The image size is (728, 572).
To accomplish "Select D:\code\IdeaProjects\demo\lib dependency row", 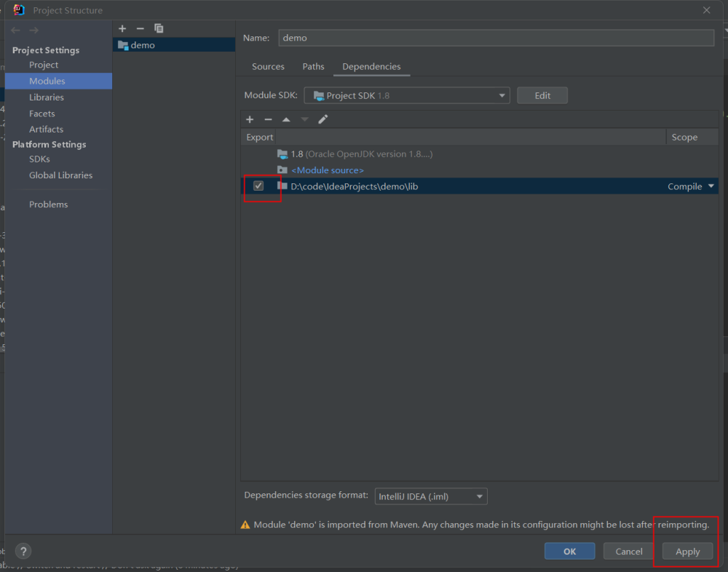I will pos(480,186).
